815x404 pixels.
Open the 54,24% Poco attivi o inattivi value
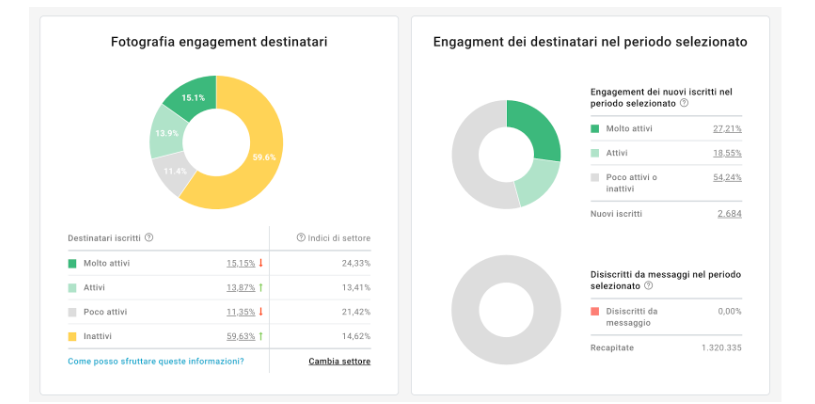click(727, 177)
